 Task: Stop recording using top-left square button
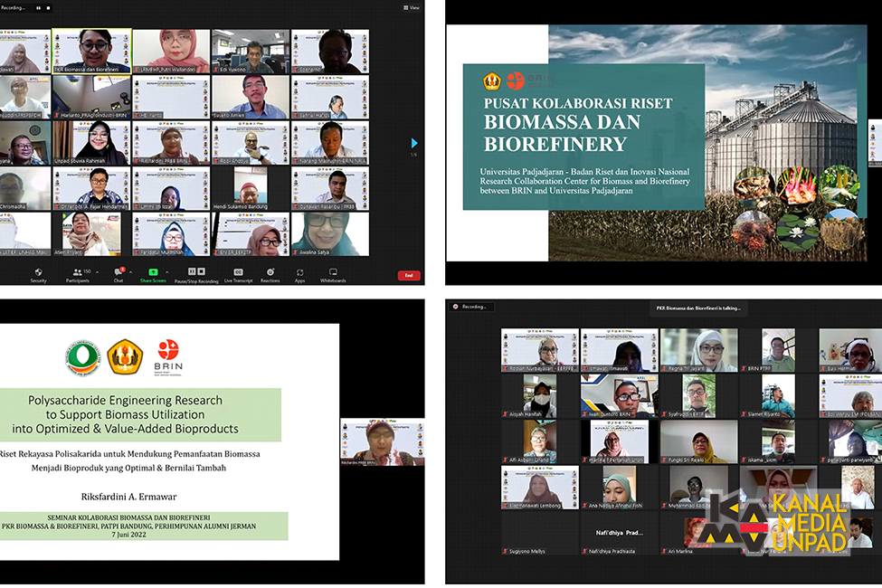(x=48, y=7)
